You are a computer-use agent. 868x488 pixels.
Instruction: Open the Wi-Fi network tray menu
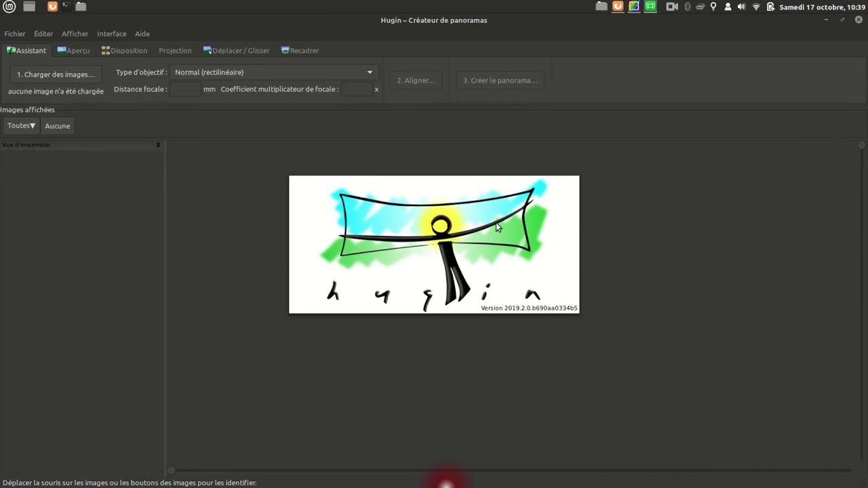click(756, 7)
